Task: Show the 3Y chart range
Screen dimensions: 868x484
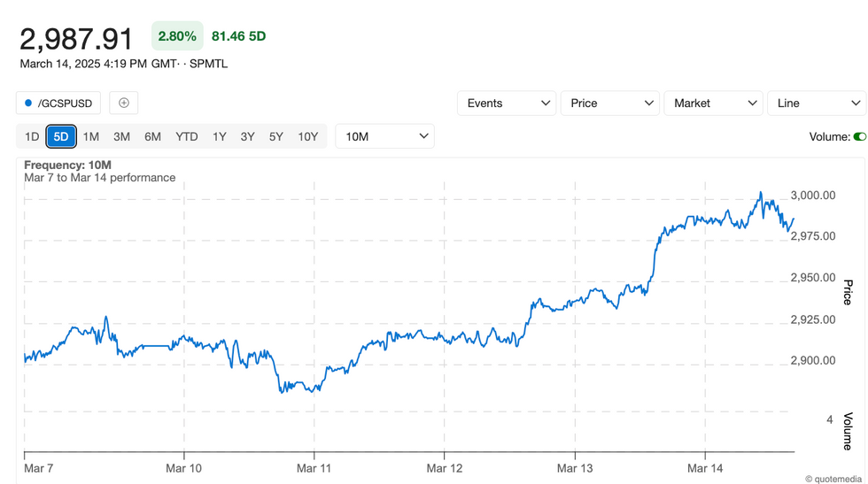Action: pyautogui.click(x=248, y=136)
